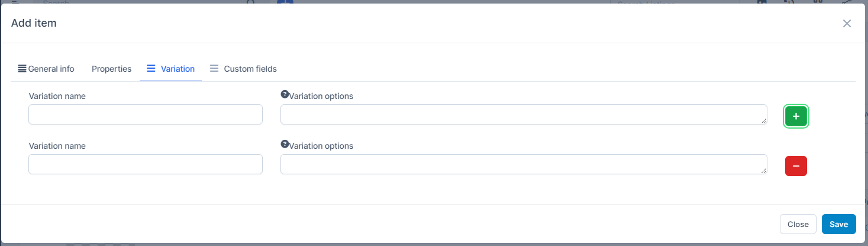
Task: Switch to the General info tab
Action: coord(46,69)
